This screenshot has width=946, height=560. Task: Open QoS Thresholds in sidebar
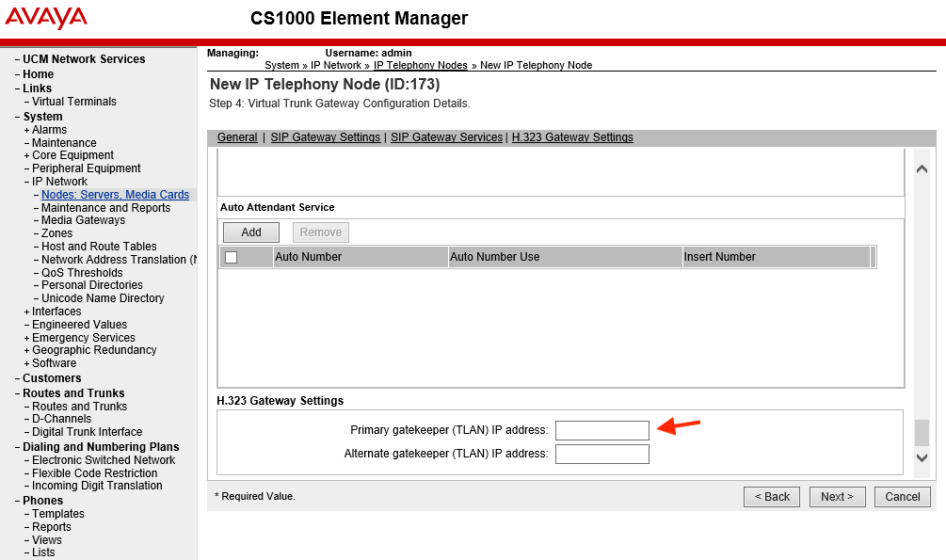82,273
